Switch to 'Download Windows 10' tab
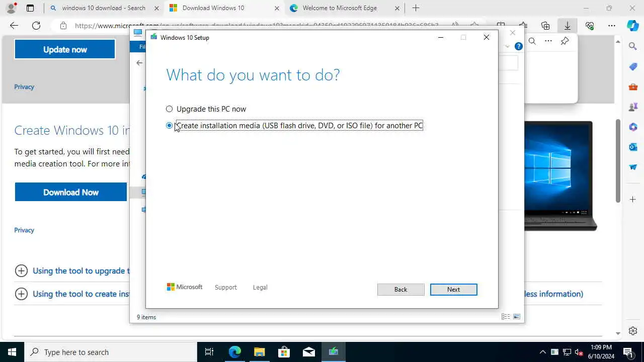 click(x=213, y=8)
